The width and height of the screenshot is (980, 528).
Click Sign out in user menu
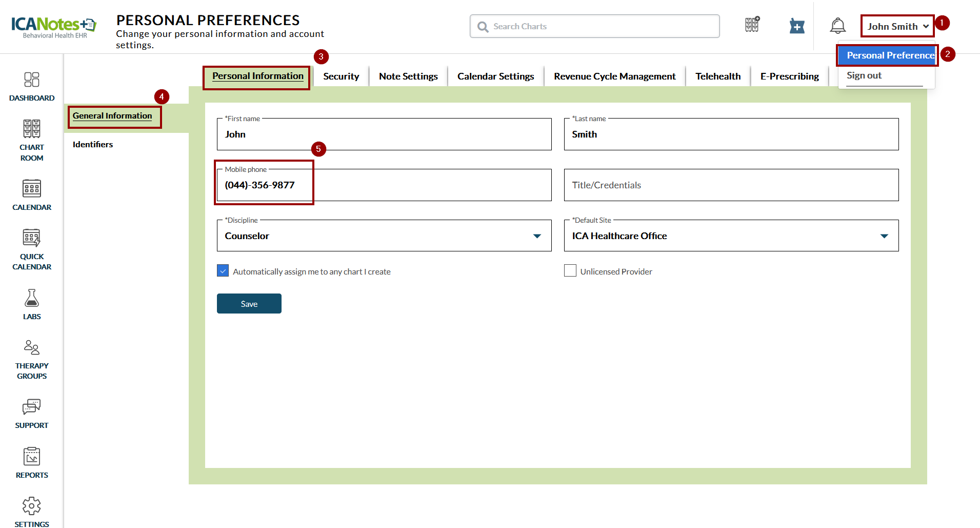pyautogui.click(x=864, y=75)
